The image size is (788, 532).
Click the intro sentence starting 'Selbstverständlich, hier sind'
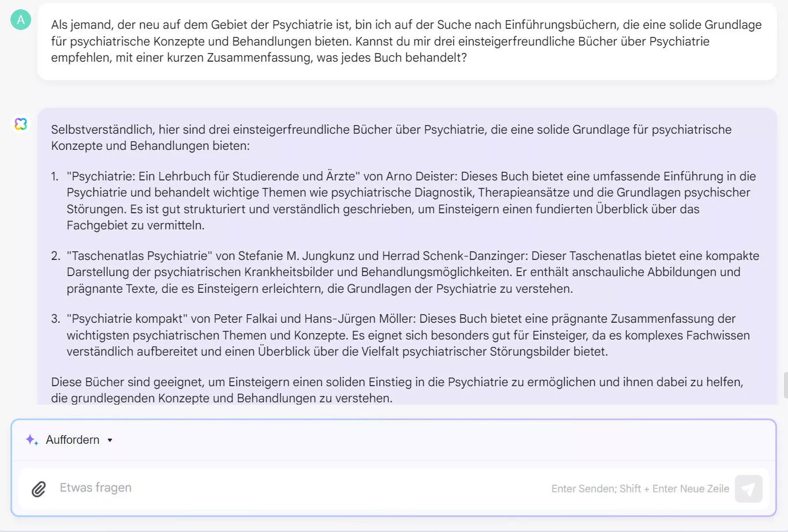391,138
